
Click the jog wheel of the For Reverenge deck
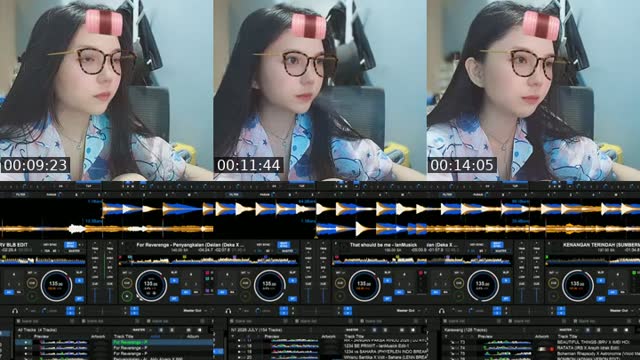151,285
